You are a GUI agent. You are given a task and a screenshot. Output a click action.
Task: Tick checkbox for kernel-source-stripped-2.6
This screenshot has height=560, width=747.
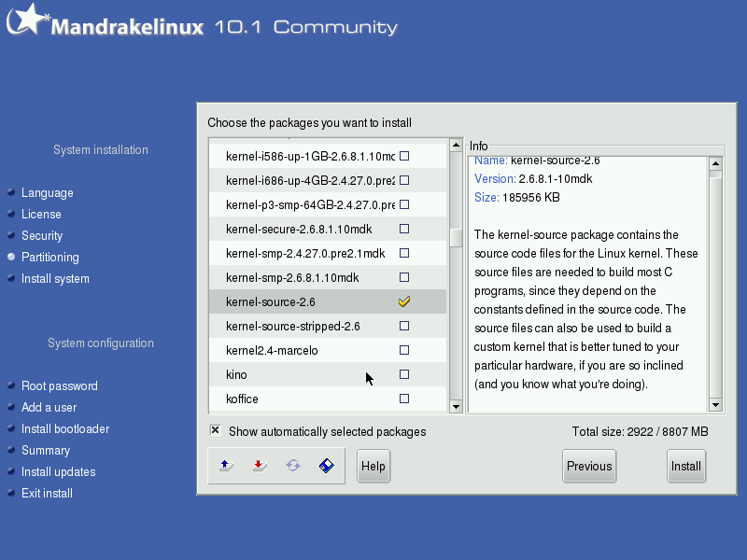click(404, 326)
